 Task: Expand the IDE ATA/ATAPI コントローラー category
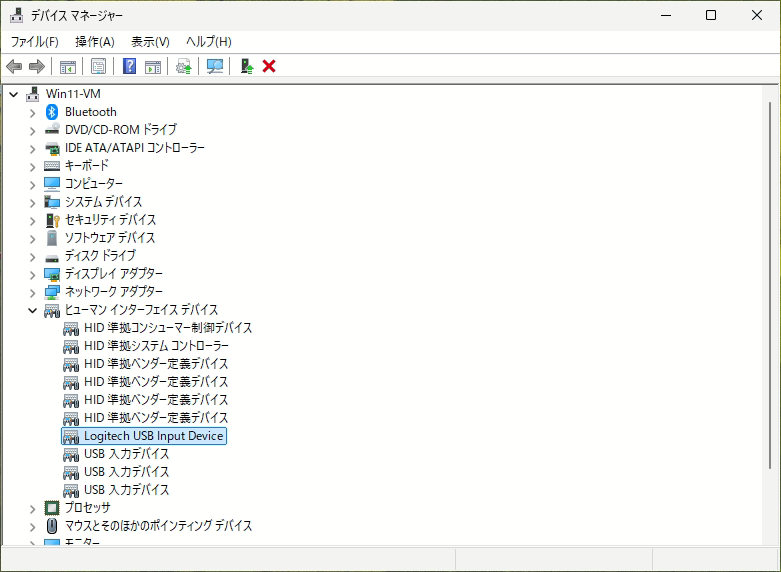(33, 149)
